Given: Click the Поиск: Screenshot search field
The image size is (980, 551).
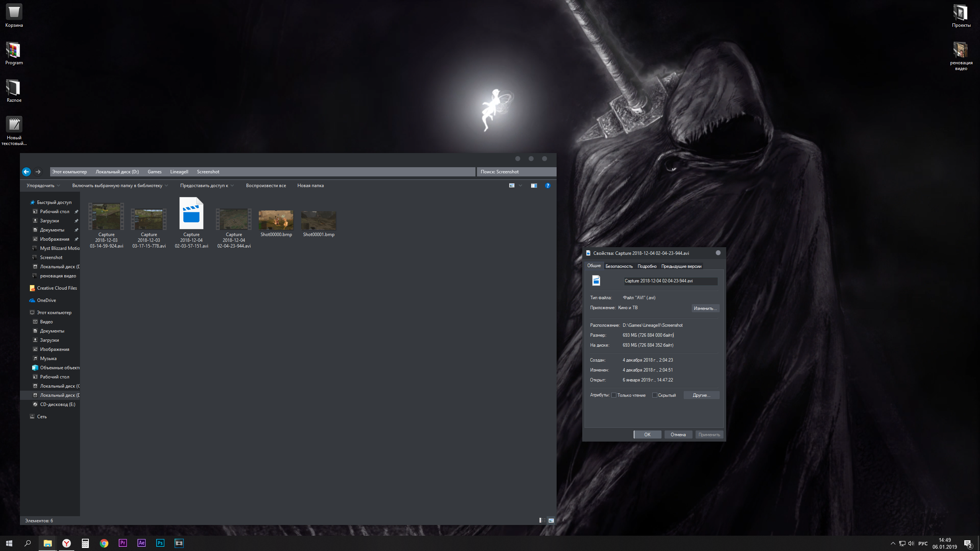Looking at the screenshot, I should point(516,172).
